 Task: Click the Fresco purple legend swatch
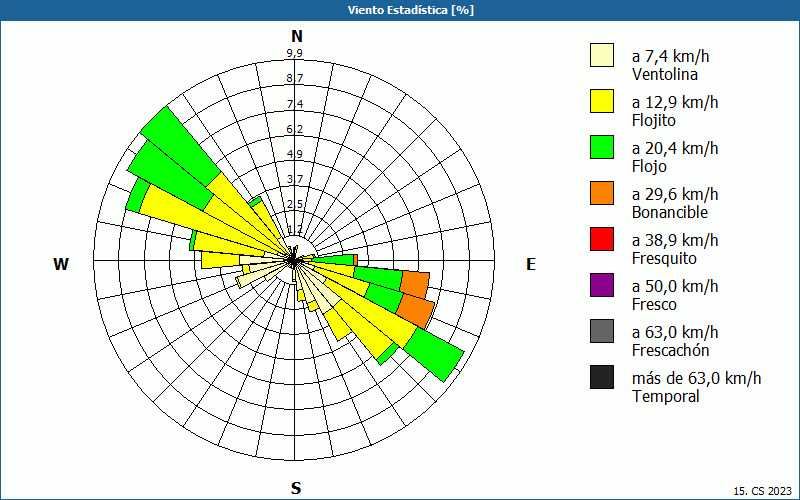[x=602, y=285]
